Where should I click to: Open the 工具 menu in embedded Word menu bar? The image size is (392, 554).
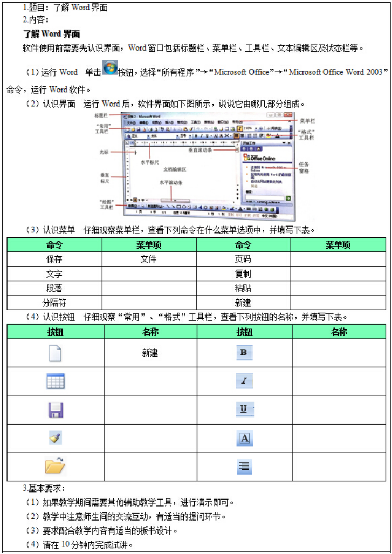195,122
